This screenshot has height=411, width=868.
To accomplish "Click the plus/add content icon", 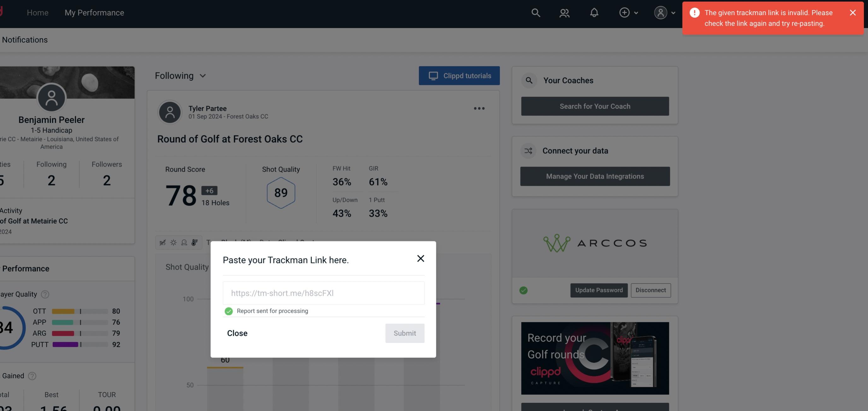I will click(x=625, y=12).
